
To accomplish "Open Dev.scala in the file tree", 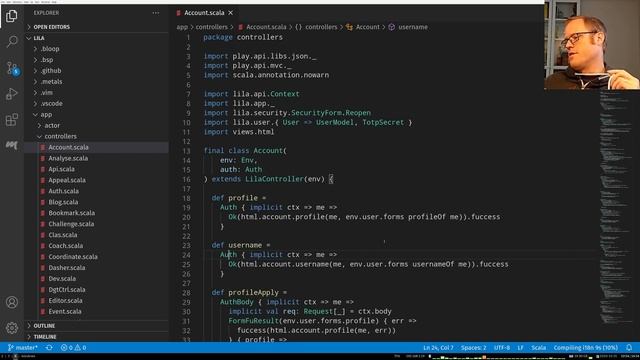I will point(96,279).
